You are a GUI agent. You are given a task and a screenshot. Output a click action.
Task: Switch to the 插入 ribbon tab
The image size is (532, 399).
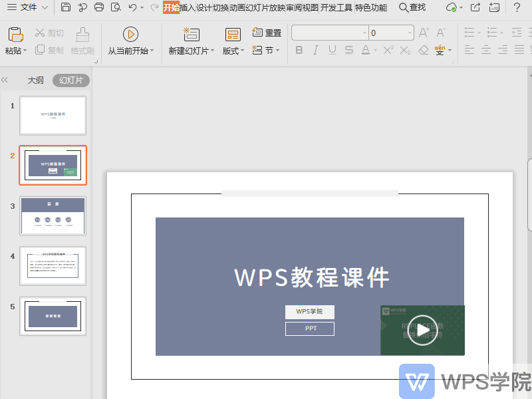[x=188, y=8]
